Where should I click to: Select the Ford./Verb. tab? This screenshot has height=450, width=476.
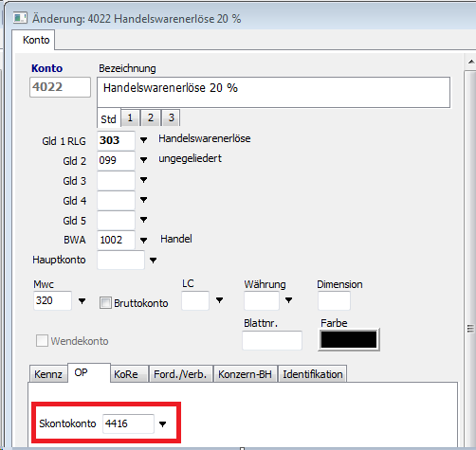coord(180,374)
